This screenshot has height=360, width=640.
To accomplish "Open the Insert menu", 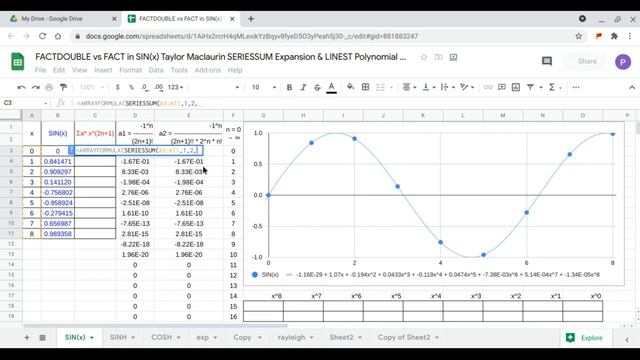I will point(103,70).
